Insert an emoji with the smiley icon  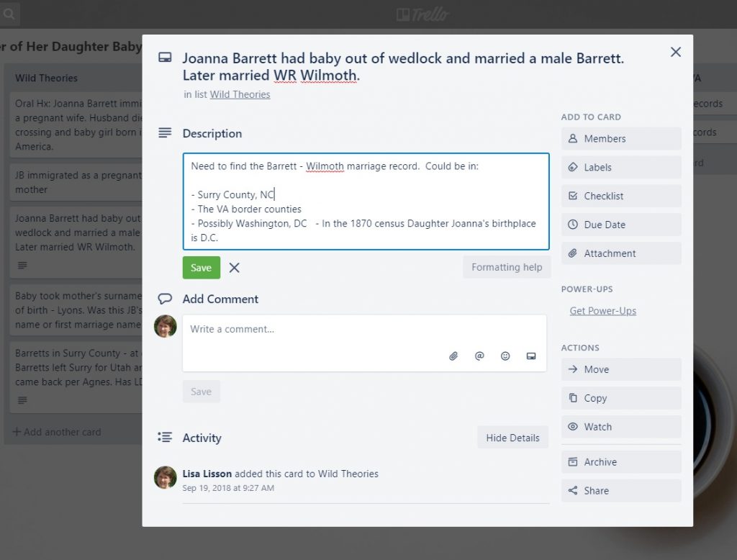pos(505,356)
